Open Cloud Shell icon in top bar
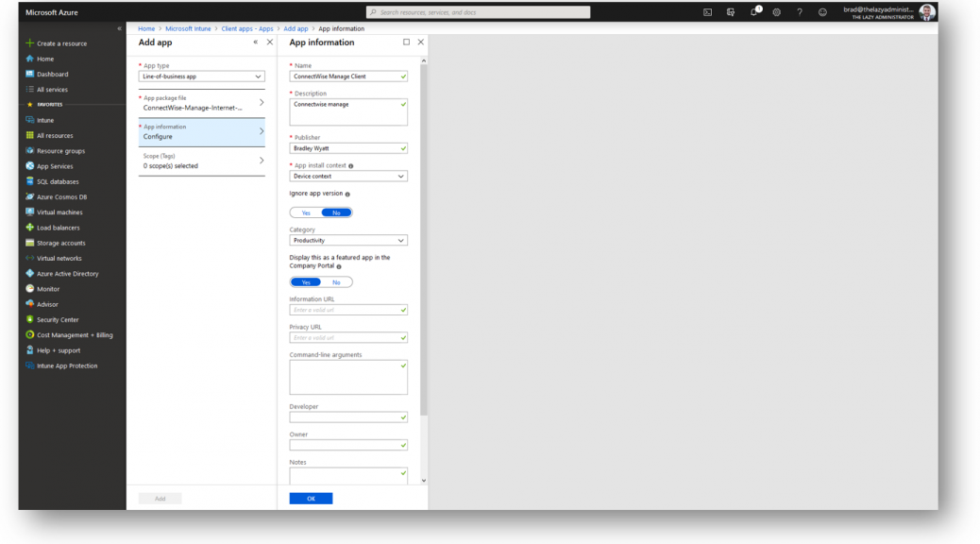This screenshot has width=980, height=544. tap(707, 12)
